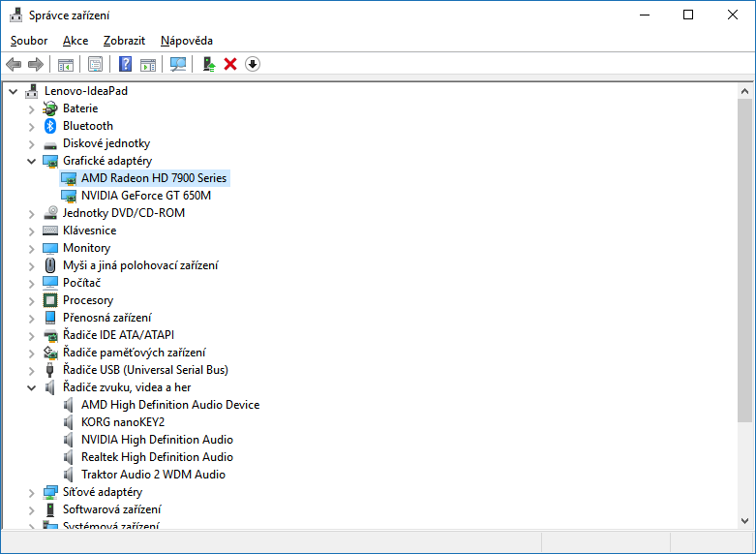756x554 pixels.
Task: Select the KORG nanoKEY2 device
Action: pos(123,422)
